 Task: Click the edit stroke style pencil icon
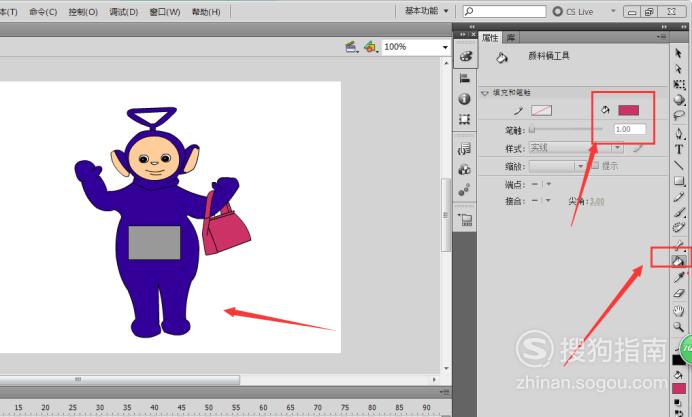(637, 148)
